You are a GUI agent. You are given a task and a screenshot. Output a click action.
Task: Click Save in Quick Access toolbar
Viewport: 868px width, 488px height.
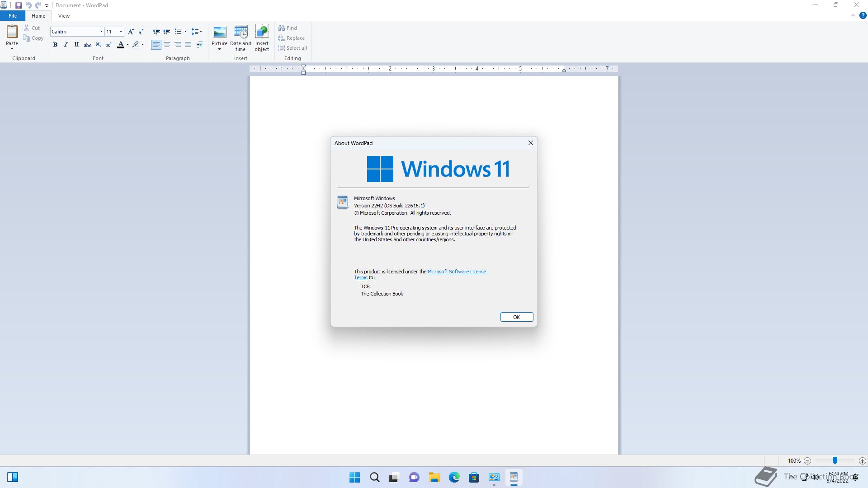(18, 5)
